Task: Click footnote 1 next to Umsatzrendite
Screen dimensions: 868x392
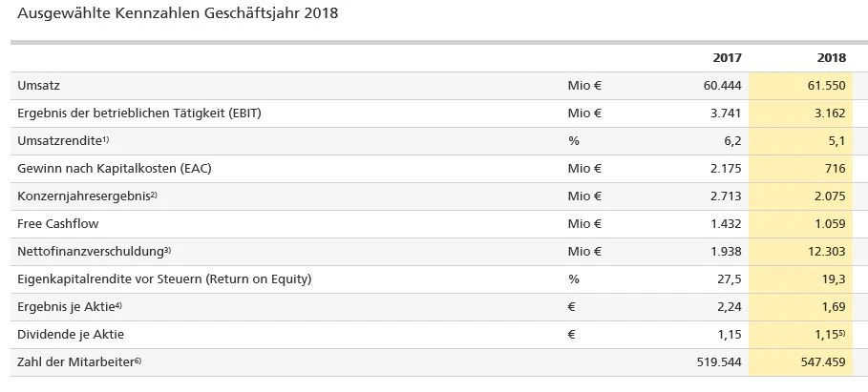Action: click(106, 139)
